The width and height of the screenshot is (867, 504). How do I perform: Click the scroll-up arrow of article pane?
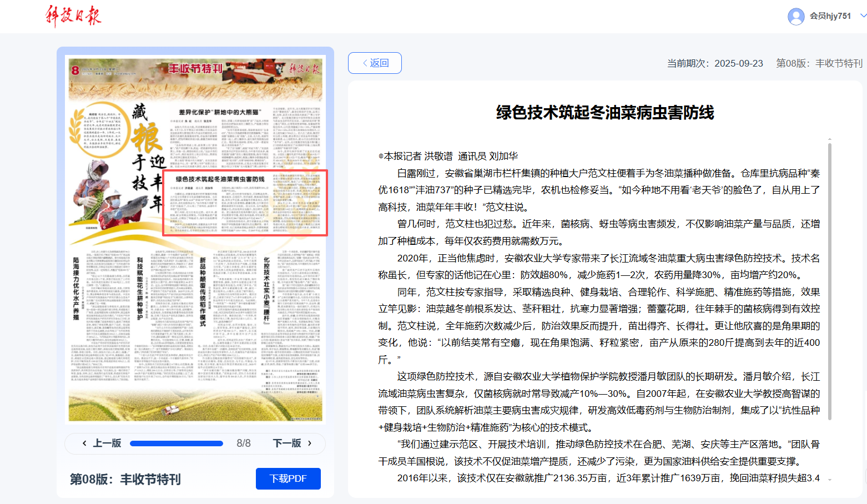829,139
